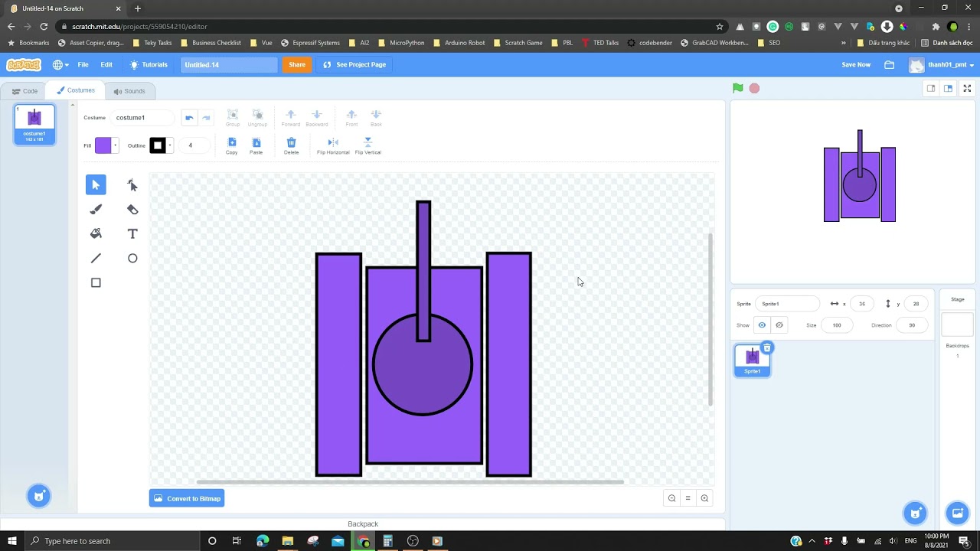980x551 pixels.
Task: Send the shape to Back
Action: click(x=376, y=118)
